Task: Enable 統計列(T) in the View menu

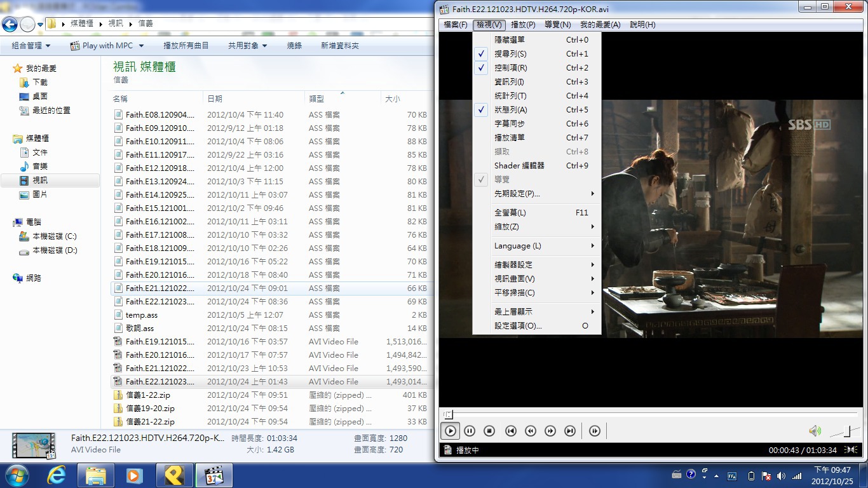Action: (537, 96)
